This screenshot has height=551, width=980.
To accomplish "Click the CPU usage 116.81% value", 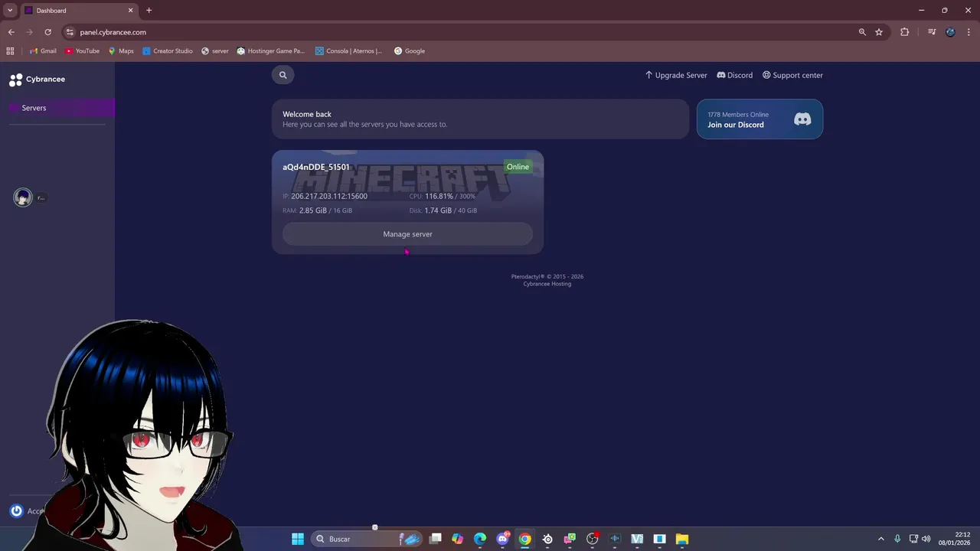I will pyautogui.click(x=439, y=196).
